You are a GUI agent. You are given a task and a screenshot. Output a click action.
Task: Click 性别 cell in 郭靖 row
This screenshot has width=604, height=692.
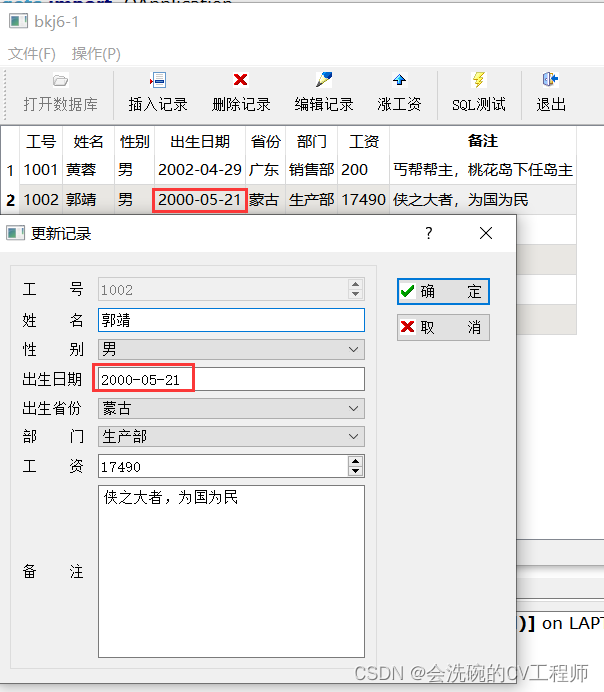coord(135,199)
